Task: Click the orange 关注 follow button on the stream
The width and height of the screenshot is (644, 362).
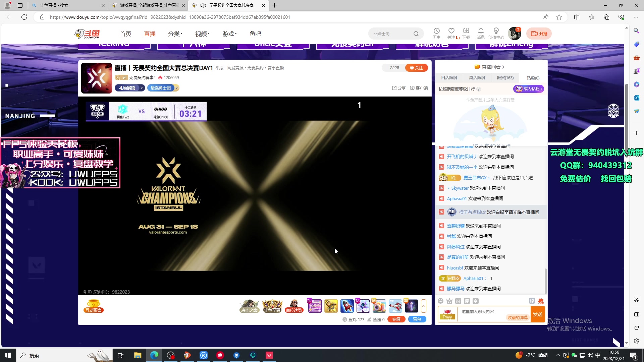Action: [x=416, y=68]
